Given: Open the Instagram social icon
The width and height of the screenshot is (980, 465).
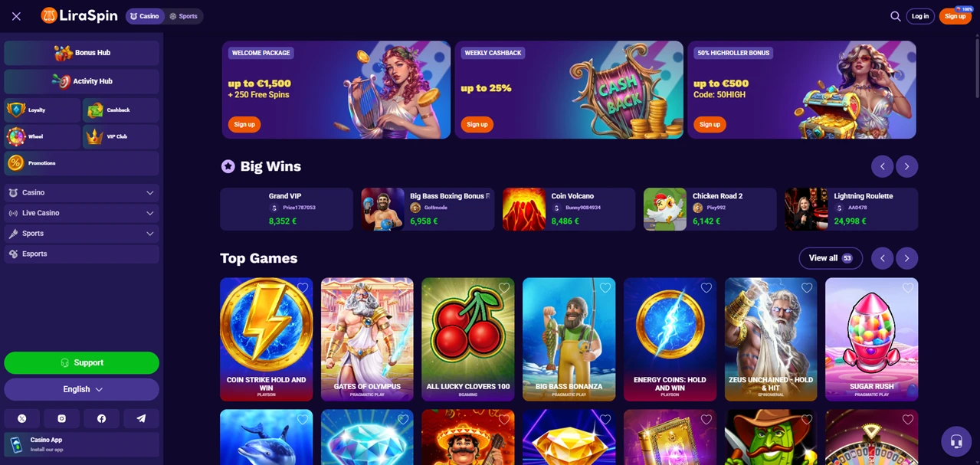Looking at the screenshot, I should pos(61,418).
